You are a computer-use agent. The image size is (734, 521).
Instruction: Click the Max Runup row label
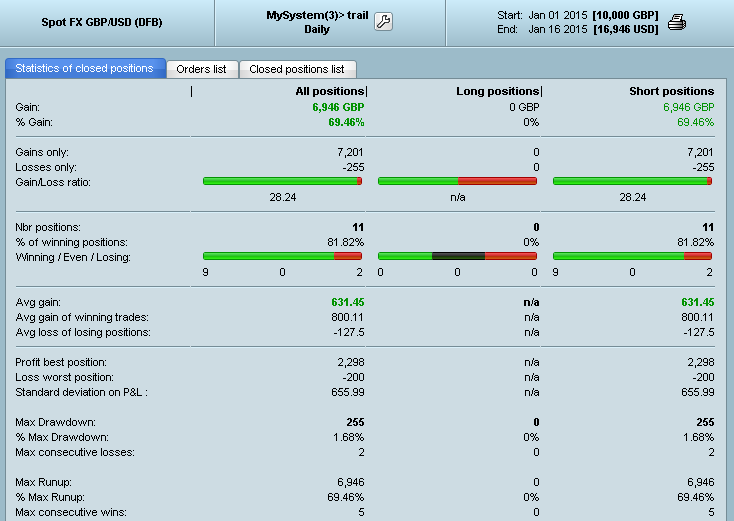(x=44, y=482)
